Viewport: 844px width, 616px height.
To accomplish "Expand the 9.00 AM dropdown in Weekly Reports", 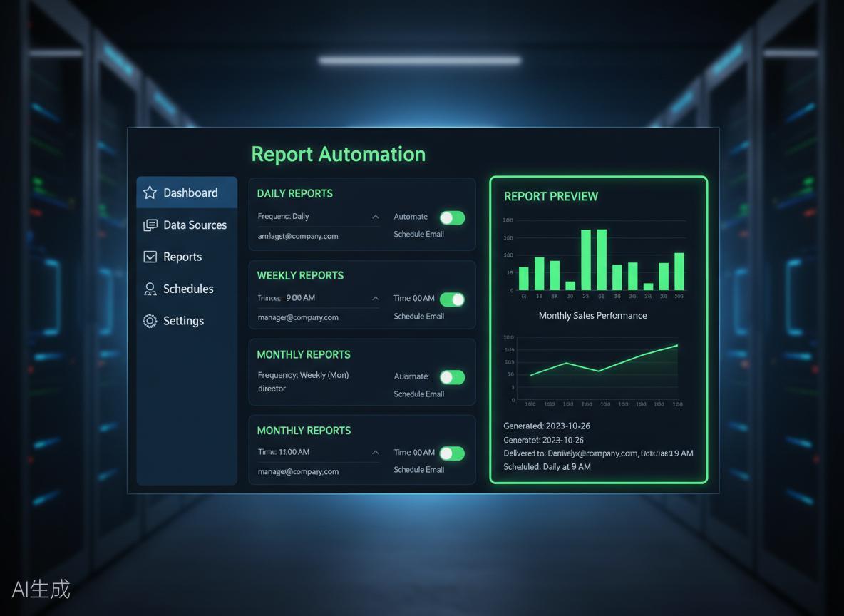I will (376, 298).
